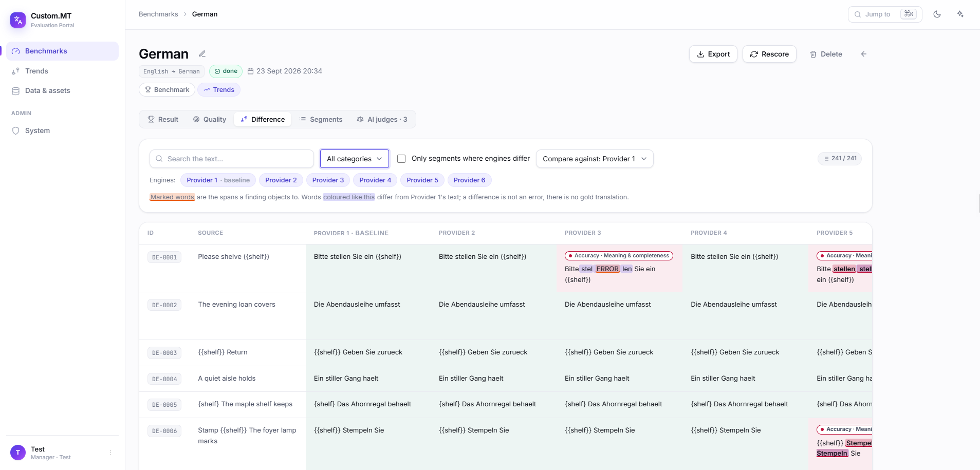Viewport: 980px width, 470px height.
Task: Click the done status badge
Action: (x=226, y=71)
